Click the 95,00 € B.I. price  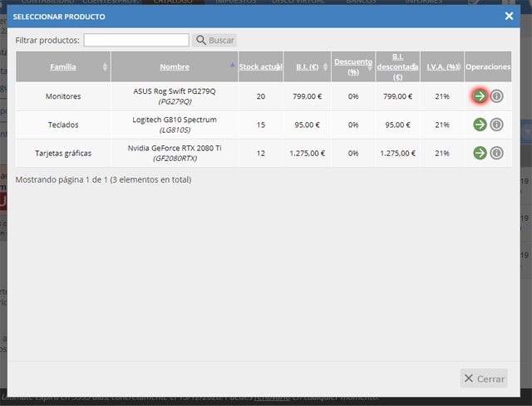coord(307,125)
